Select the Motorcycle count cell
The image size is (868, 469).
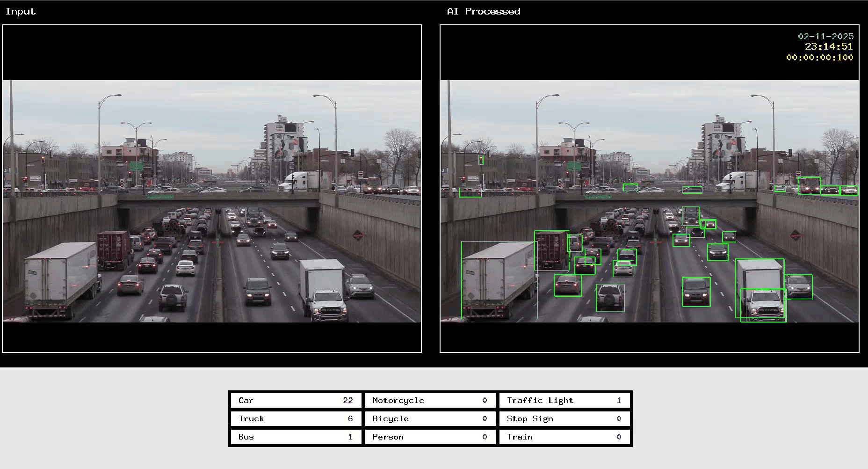click(430, 400)
